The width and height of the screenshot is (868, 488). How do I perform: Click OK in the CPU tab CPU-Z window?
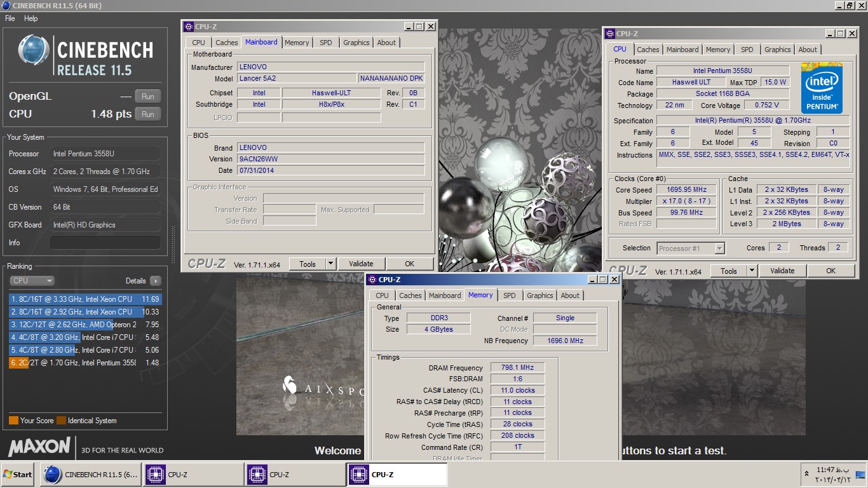pos(831,271)
